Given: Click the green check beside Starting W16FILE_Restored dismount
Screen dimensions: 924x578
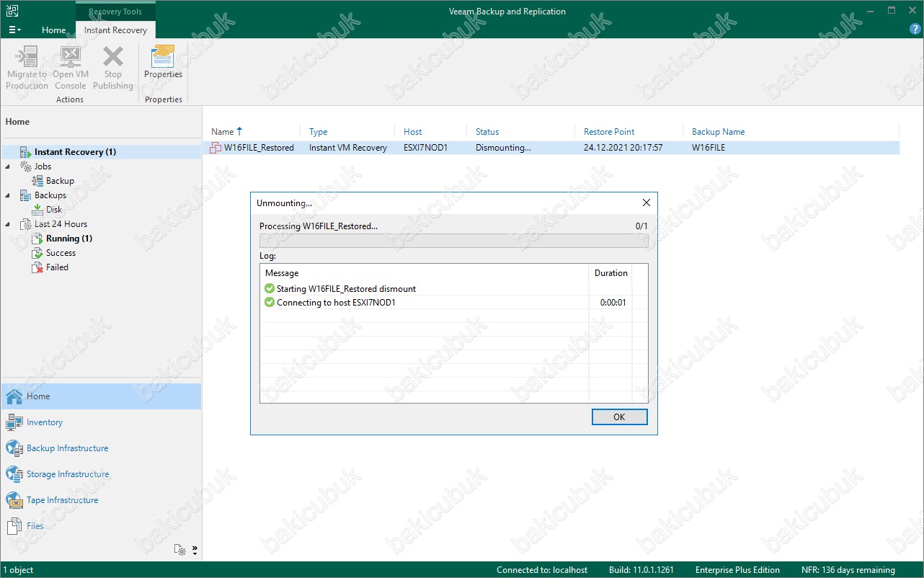Looking at the screenshot, I should coord(270,289).
